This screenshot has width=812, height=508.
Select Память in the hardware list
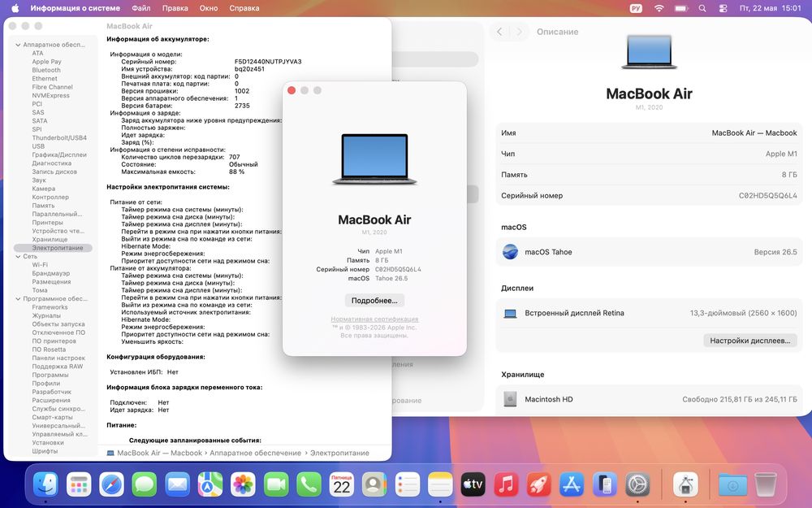pyautogui.click(x=43, y=206)
